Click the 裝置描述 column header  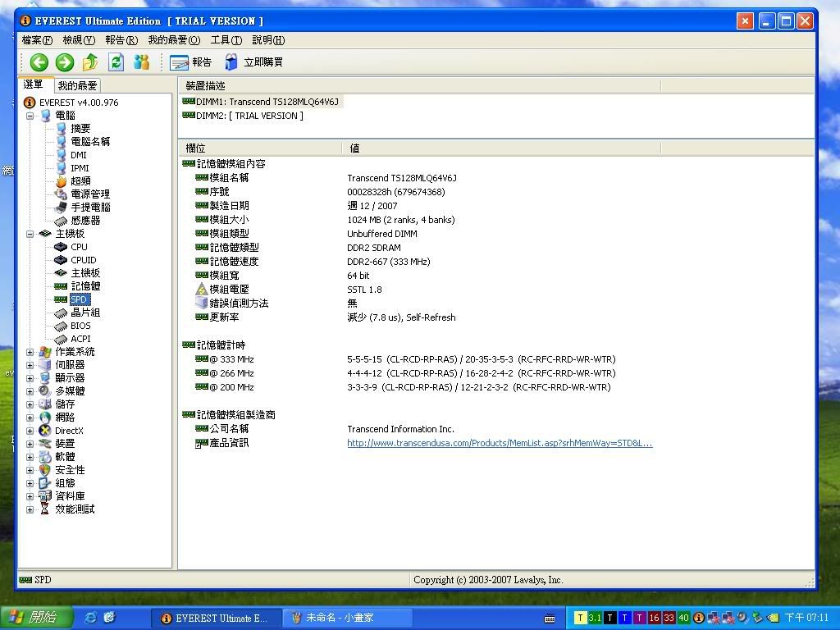click(419, 85)
